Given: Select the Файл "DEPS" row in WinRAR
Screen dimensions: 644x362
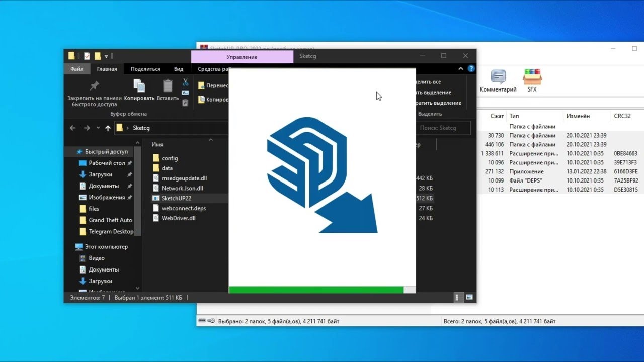Looking at the screenshot, I should pos(561,181).
